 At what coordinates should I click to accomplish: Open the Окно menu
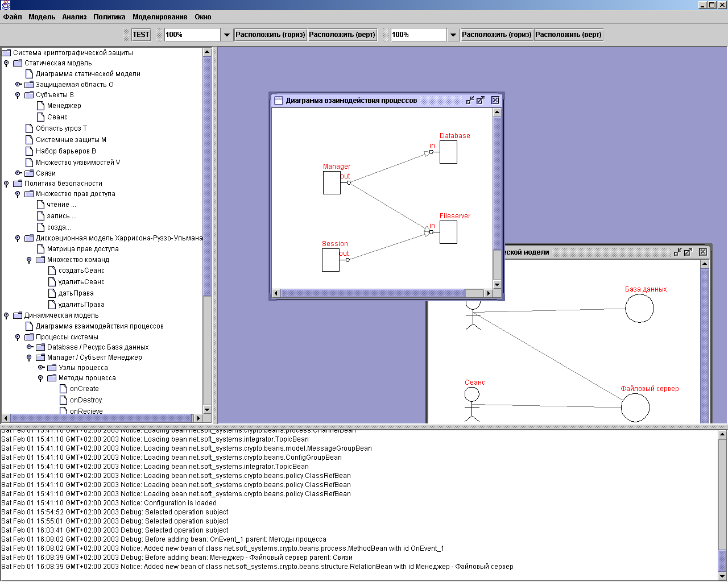pos(203,17)
